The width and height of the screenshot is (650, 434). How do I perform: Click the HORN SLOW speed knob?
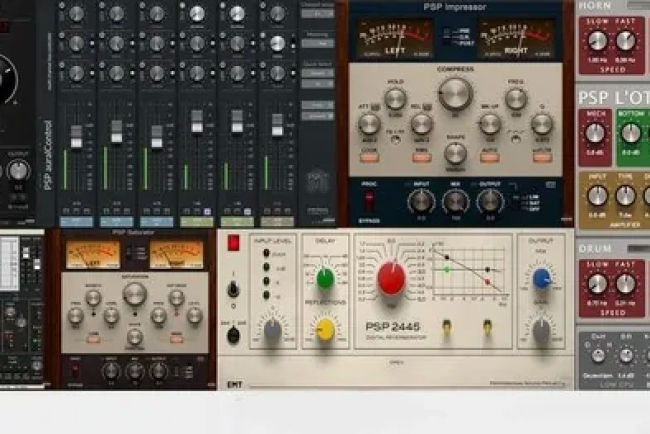[597, 40]
